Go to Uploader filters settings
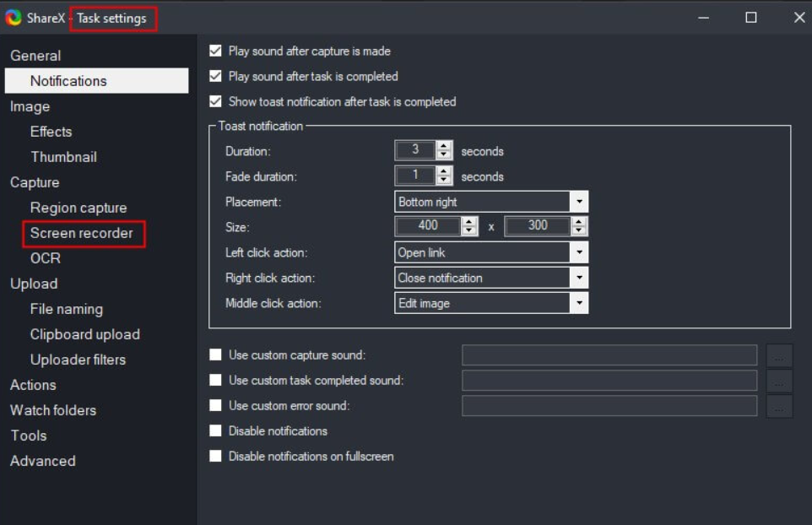 (78, 360)
